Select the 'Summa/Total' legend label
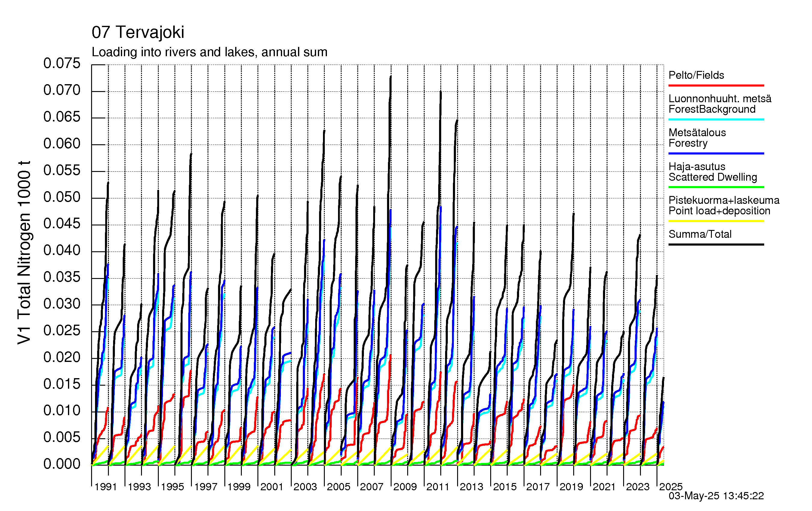 (x=700, y=234)
